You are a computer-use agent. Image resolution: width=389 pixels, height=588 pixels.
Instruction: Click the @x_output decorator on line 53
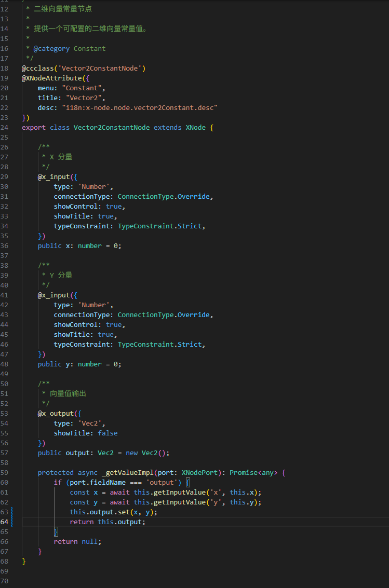(56, 413)
